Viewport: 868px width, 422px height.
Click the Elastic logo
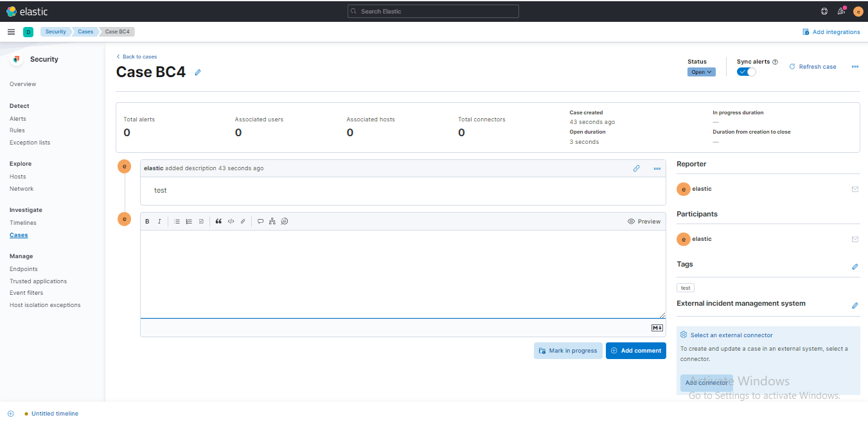tap(26, 11)
